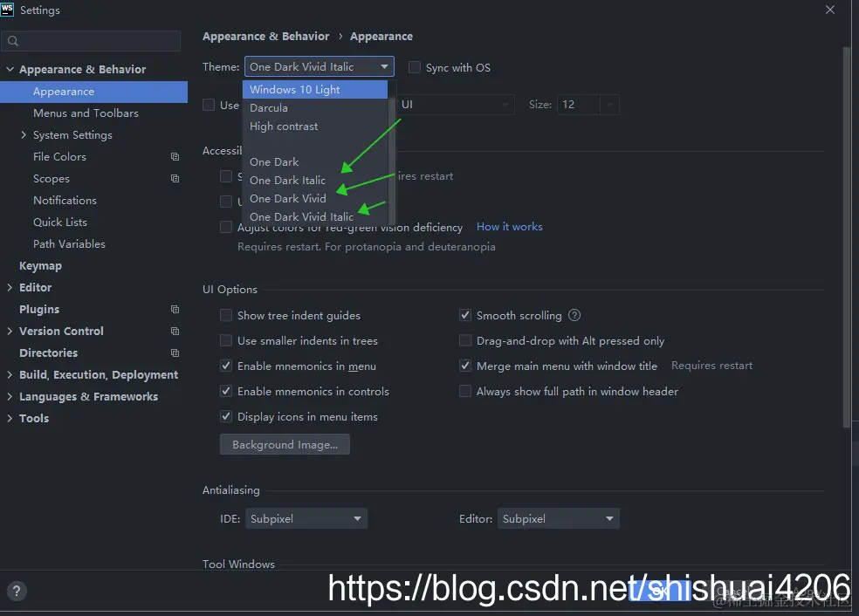Open the font Size dropdown arrow
859x616 pixels.
pyautogui.click(x=609, y=105)
